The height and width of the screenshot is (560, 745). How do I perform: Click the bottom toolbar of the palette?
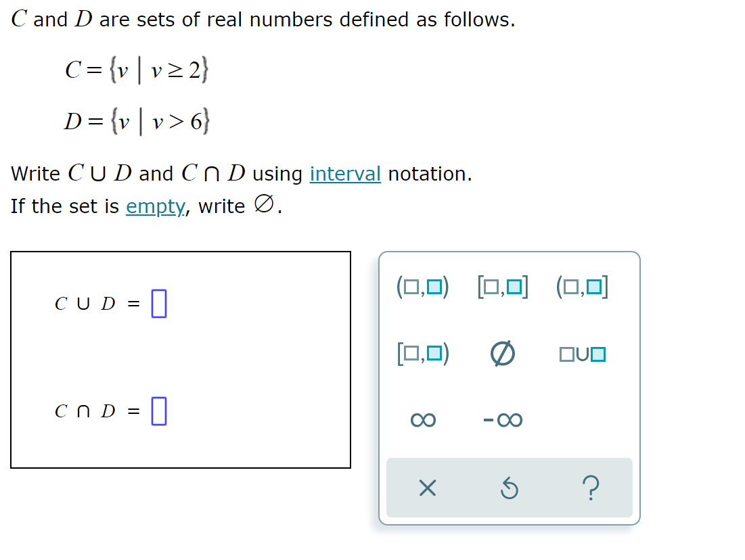tap(510, 488)
